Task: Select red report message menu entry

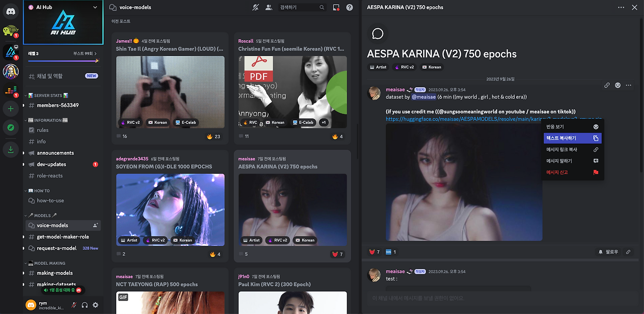Action: pyautogui.click(x=573, y=172)
